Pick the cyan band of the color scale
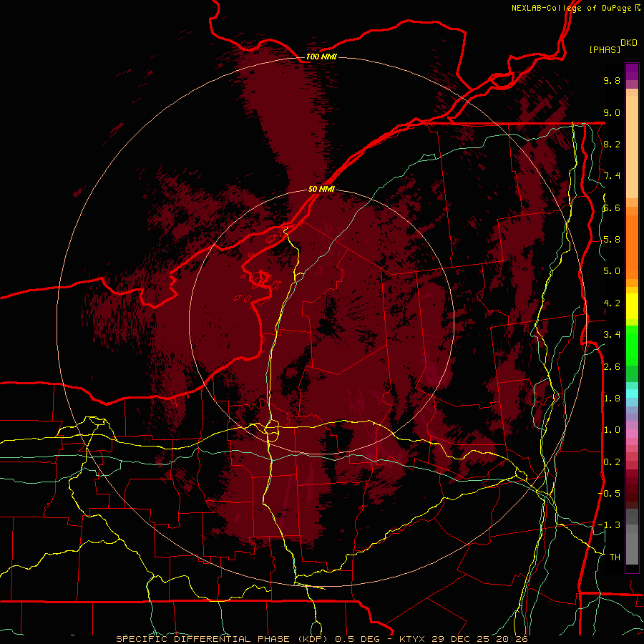The width and height of the screenshot is (644, 644). click(x=632, y=394)
